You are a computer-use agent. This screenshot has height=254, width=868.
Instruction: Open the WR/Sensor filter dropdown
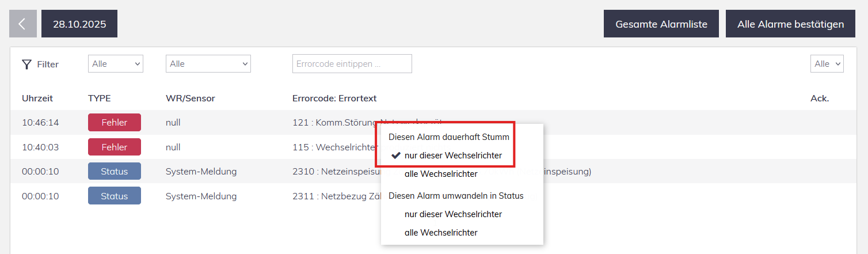(x=208, y=64)
